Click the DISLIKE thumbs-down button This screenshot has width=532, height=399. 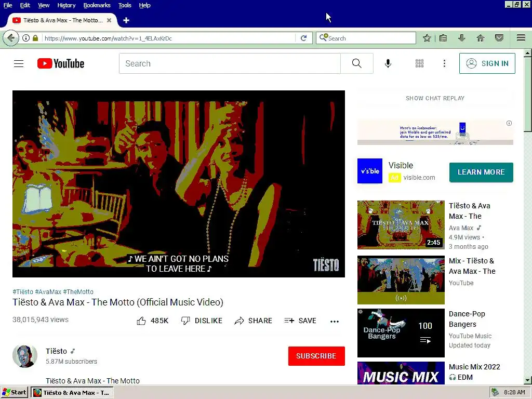click(x=202, y=321)
